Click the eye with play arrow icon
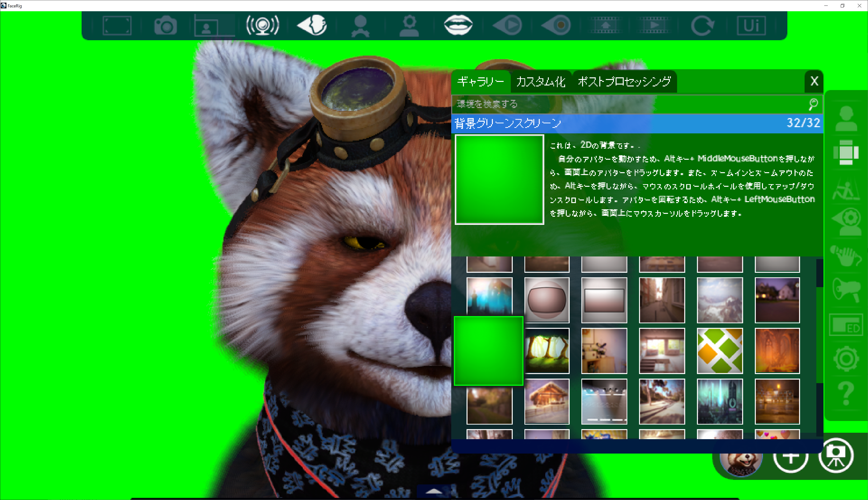This screenshot has width=868, height=500. pos(507,25)
